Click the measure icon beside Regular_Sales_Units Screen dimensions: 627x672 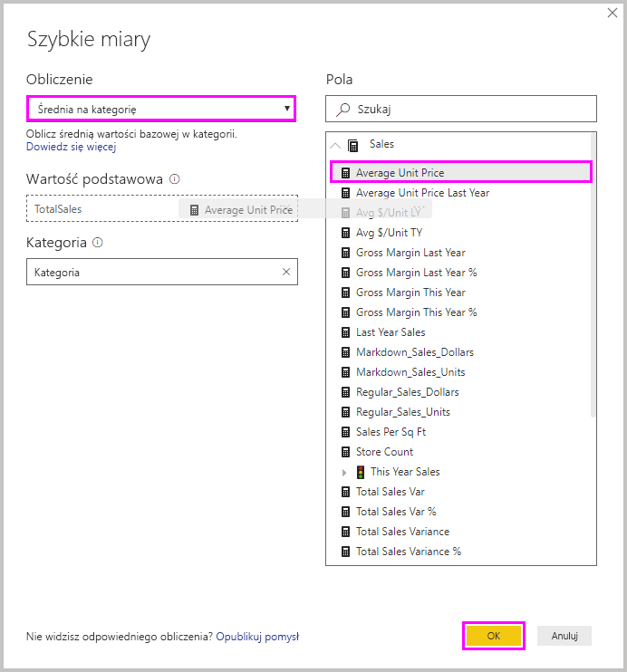click(345, 412)
